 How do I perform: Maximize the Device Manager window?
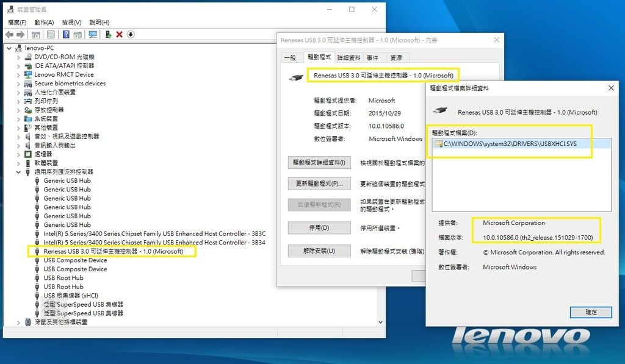tap(352, 9)
